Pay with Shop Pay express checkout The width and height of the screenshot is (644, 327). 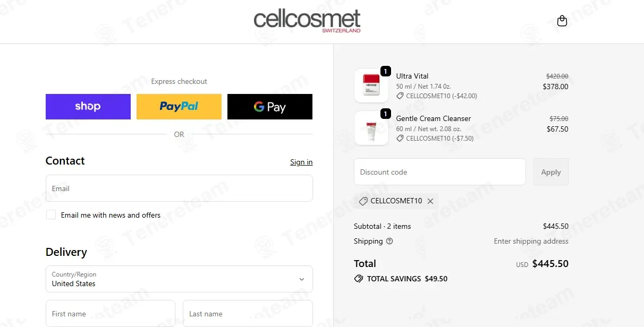[x=88, y=107]
